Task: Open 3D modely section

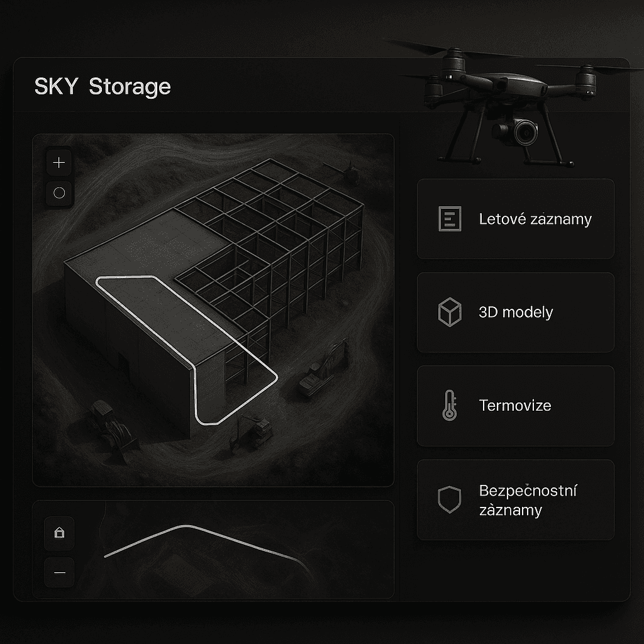Action: coord(516,312)
